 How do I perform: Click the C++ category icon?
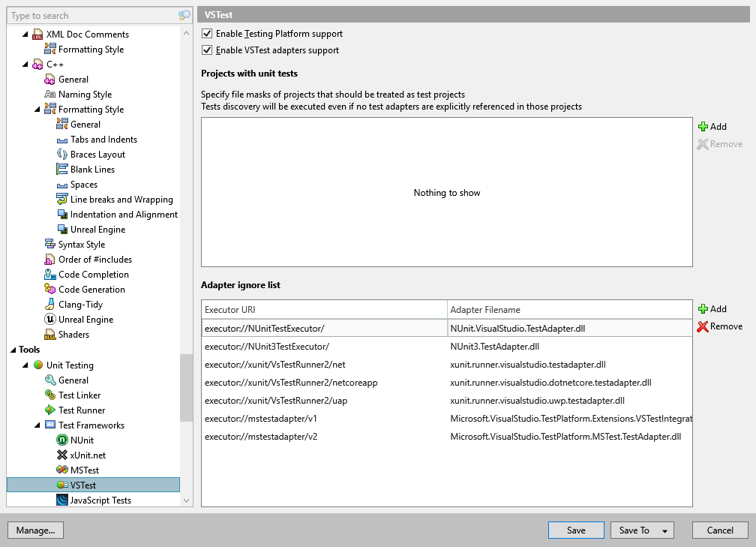(37, 65)
